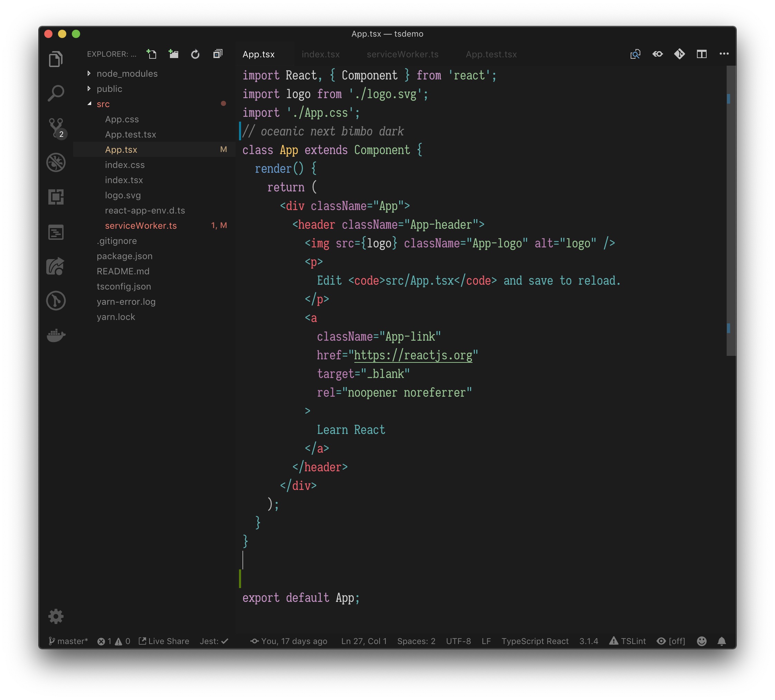Toggle TSLint status bar item

628,641
